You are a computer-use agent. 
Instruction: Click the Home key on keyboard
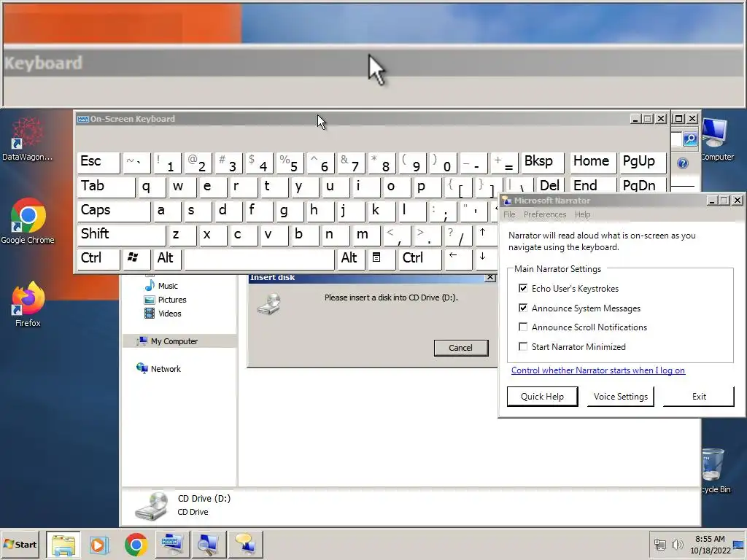coord(593,162)
